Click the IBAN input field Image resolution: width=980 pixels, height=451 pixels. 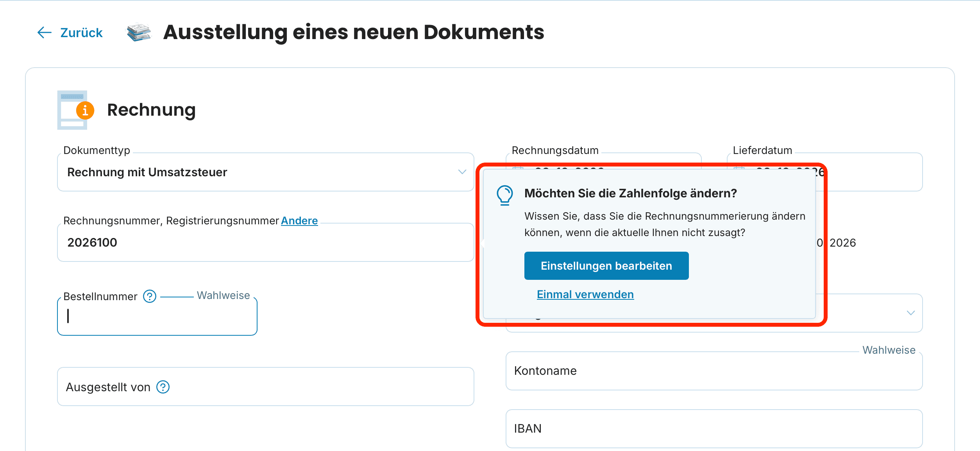pos(714,428)
